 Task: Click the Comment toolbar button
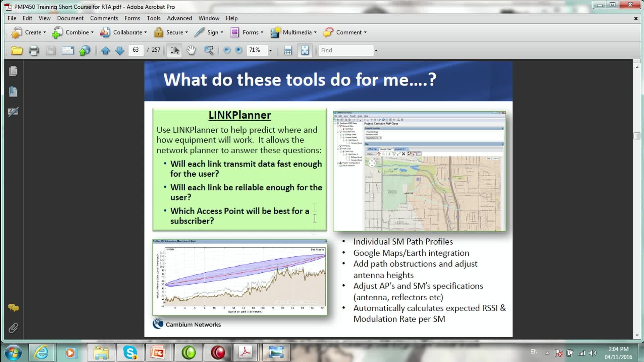coord(345,33)
